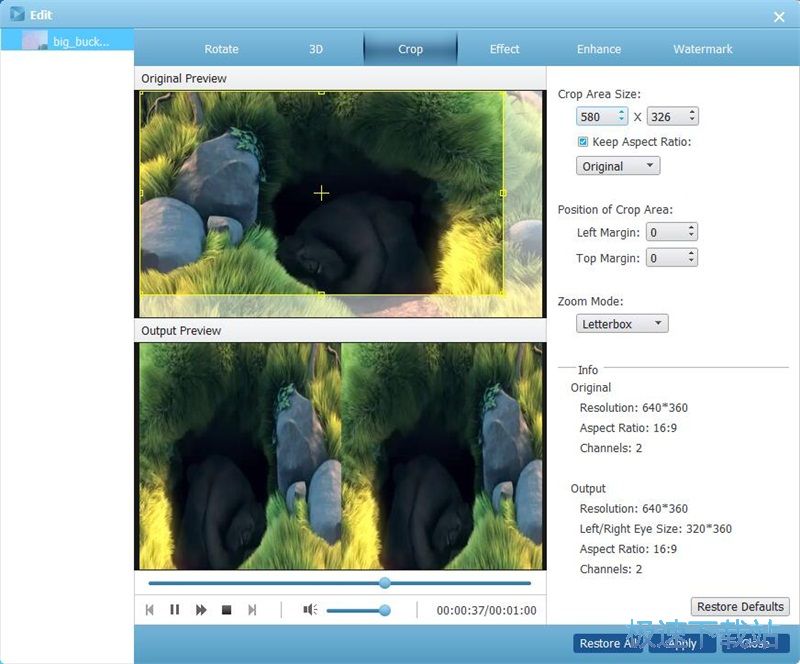
Task: Click the video seek progress slider handle
Action: tap(385, 583)
